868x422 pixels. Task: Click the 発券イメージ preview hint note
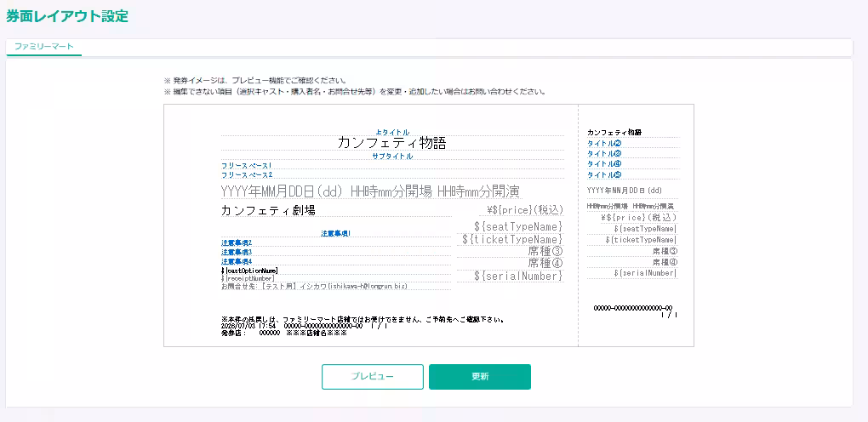click(x=256, y=82)
